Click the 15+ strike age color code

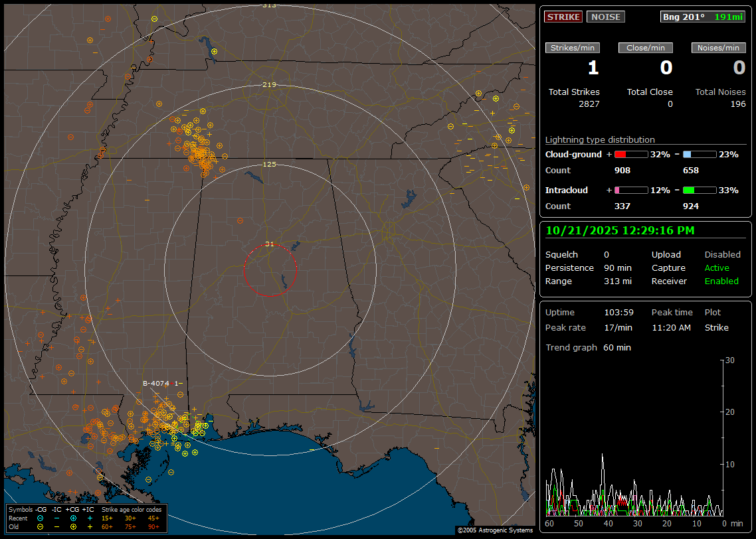click(107, 518)
